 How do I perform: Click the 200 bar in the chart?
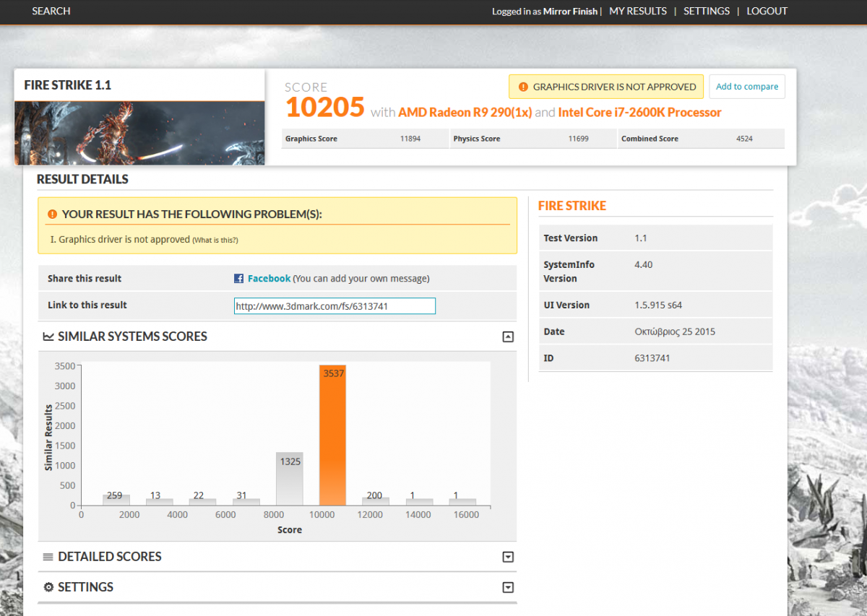coord(376,501)
